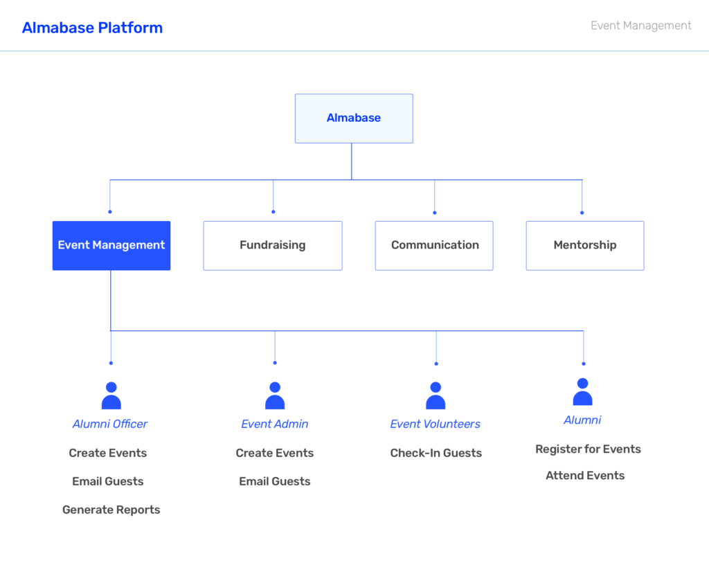Click the Event Volunteers person icon
Viewport: 709px width, 588px height.
pos(436,396)
